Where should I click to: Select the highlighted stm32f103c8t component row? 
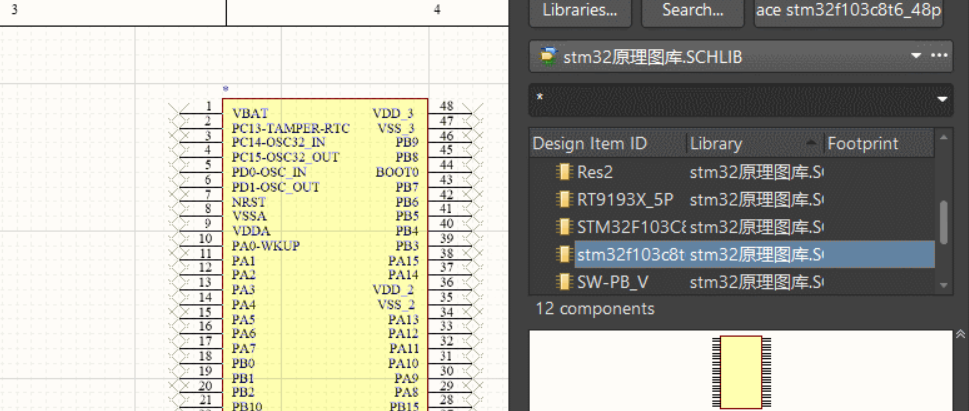pos(732,255)
